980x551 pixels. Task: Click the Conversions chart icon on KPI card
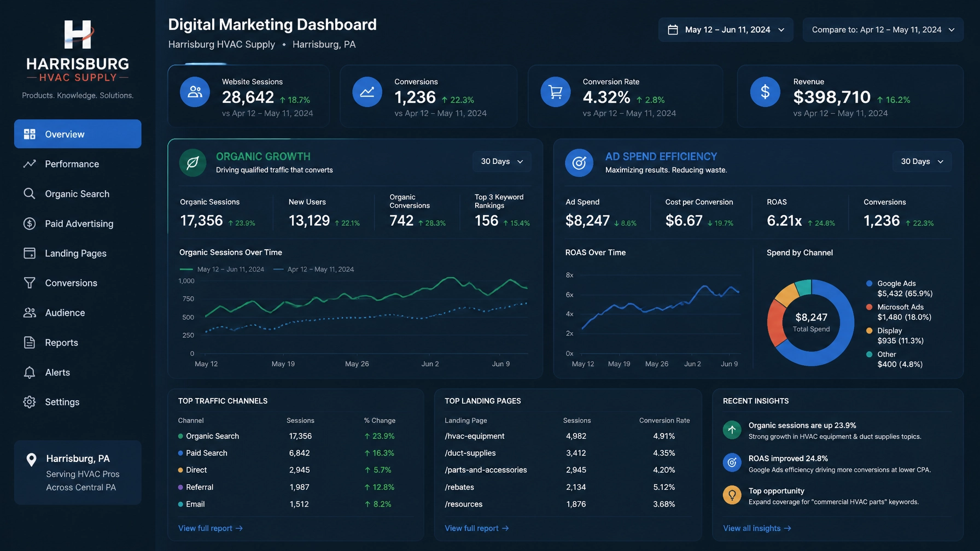coord(367,92)
